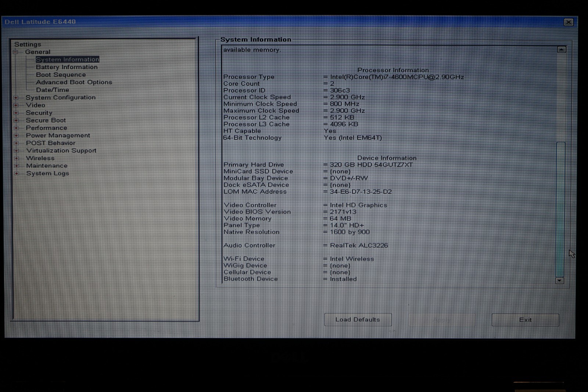Image resolution: width=588 pixels, height=392 pixels.
Task: Open Battery Information
Action: [67, 67]
